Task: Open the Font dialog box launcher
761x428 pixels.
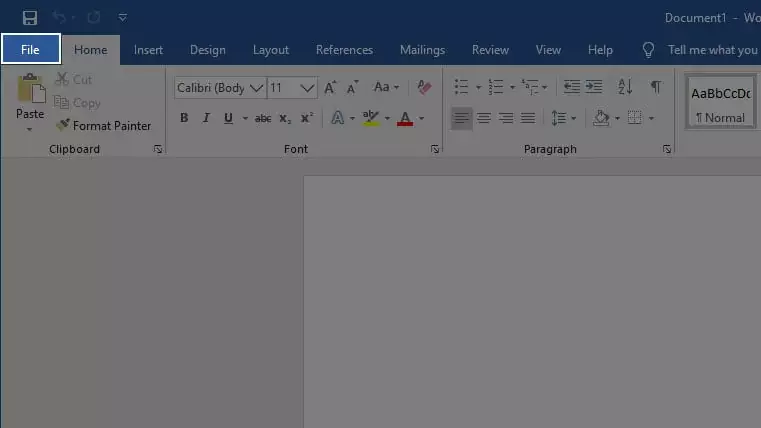Action: click(x=435, y=149)
